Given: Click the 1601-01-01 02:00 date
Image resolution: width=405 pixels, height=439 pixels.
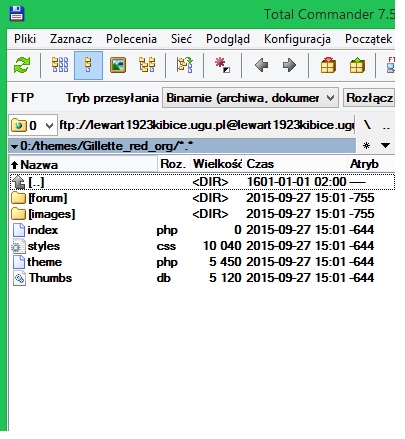Looking at the screenshot, I should tap(296, 182).
